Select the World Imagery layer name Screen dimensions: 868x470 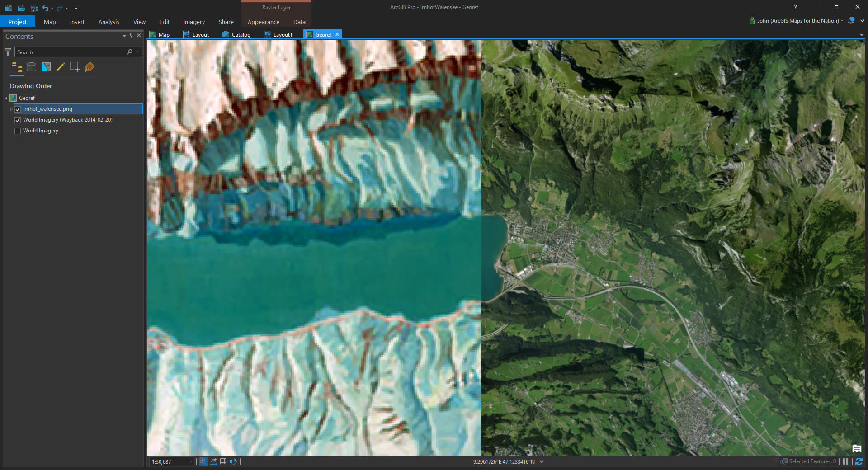41,131
